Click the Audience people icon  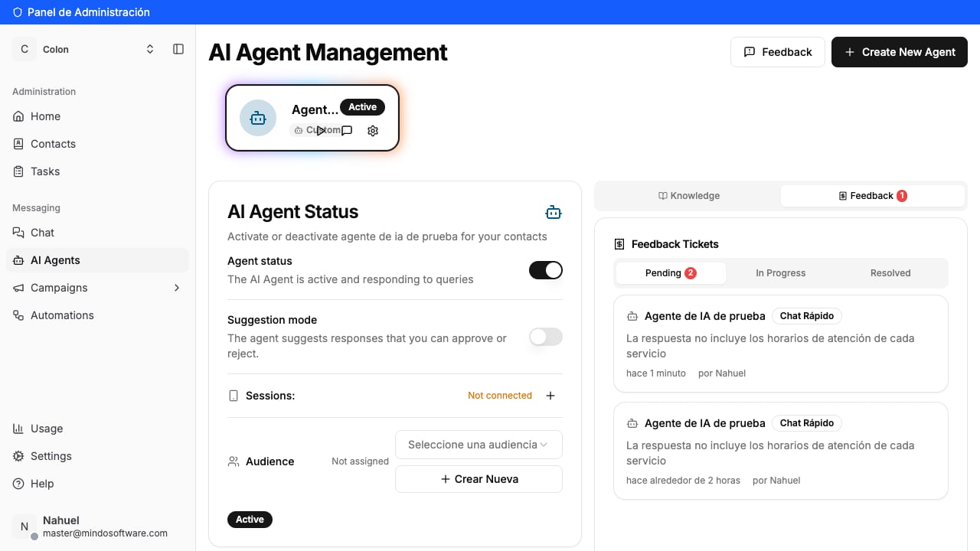pos(234,461)
